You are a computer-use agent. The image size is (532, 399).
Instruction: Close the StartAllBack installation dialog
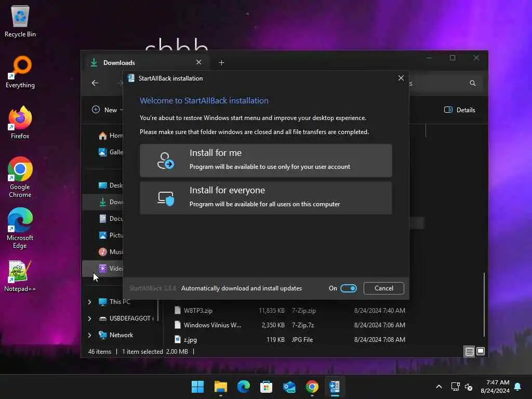click(401, 78)
